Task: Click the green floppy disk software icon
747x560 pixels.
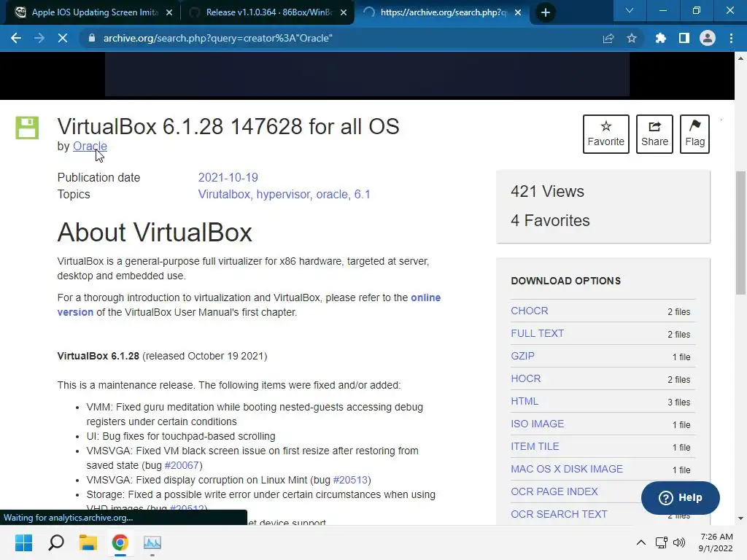Action: 27,128
